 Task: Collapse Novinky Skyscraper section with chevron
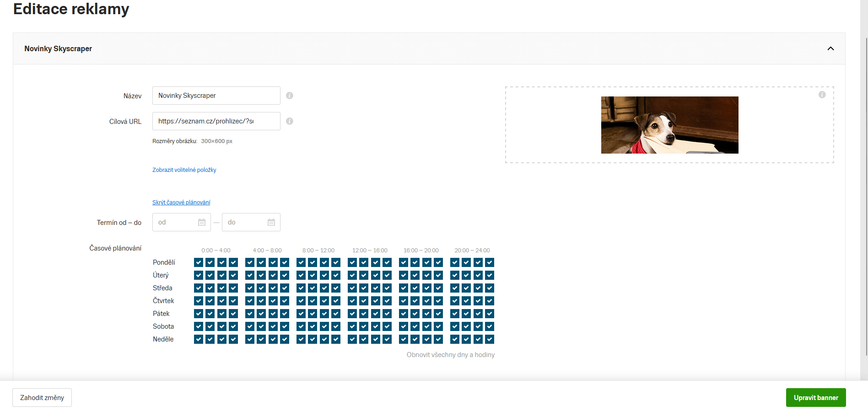[830, 48]
